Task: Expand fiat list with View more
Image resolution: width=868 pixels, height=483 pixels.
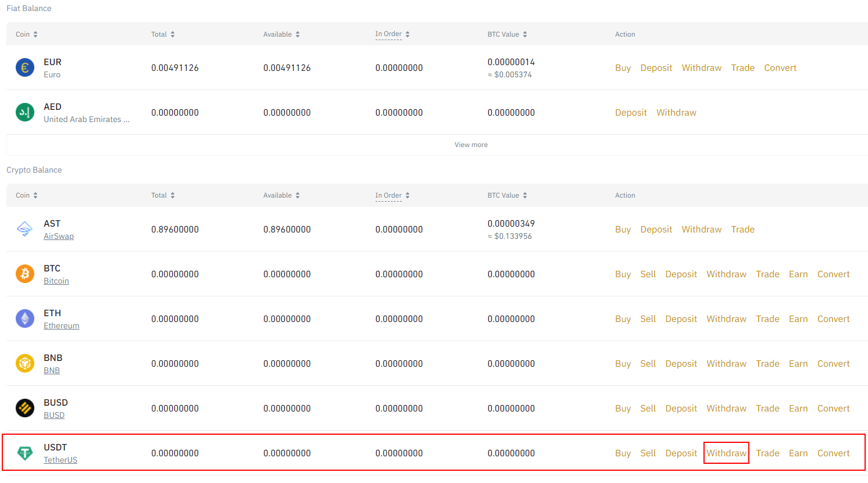Action: click(x=471, y=145)
